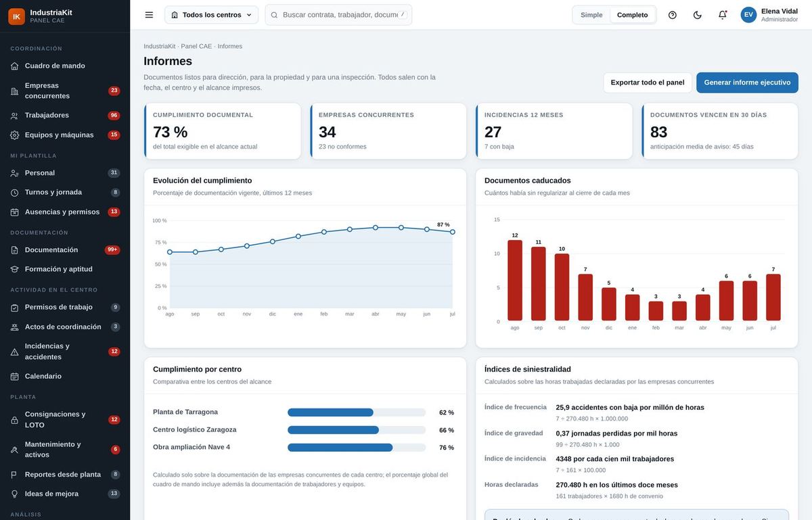Click Generar informe ejecutivo button
This screenshot has width=812, height=520.
747,82
